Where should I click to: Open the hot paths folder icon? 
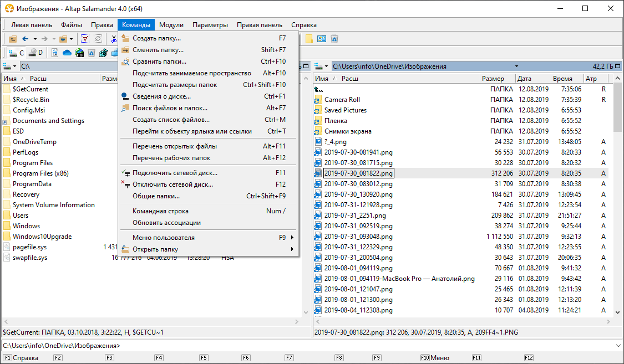pos(63,39)
